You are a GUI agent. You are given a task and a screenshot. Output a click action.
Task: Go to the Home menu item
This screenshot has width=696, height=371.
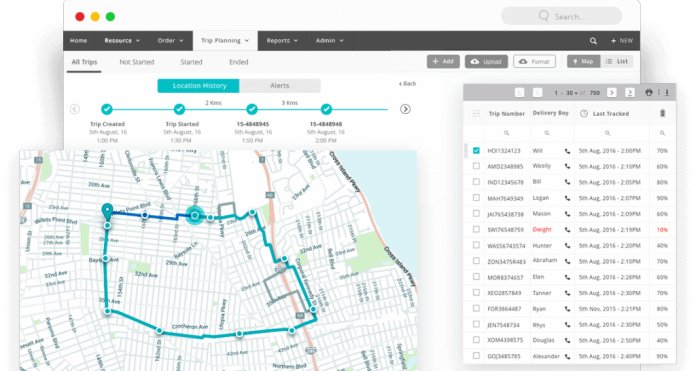coord(78,40)
